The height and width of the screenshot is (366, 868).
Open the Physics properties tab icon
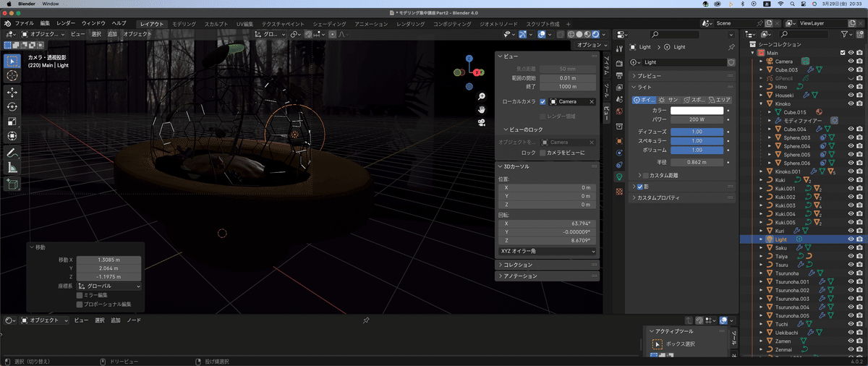(x=619, y=153)
